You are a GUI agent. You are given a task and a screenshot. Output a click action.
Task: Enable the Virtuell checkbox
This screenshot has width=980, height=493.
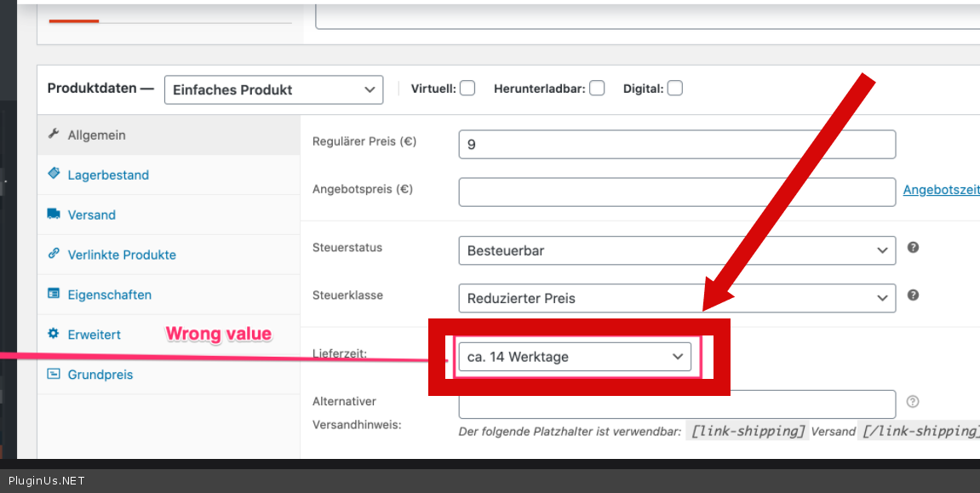click(467, 88)
